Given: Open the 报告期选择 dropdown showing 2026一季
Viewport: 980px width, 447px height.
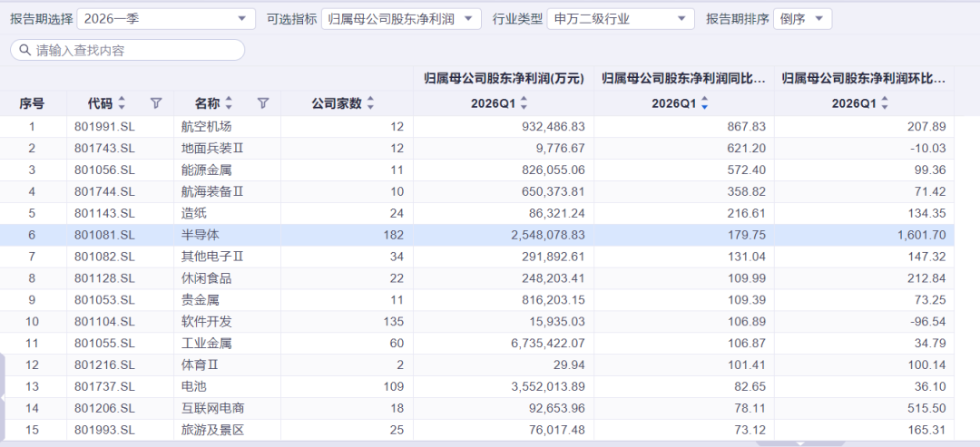Looking at the screenshot, I should point(166,19).
